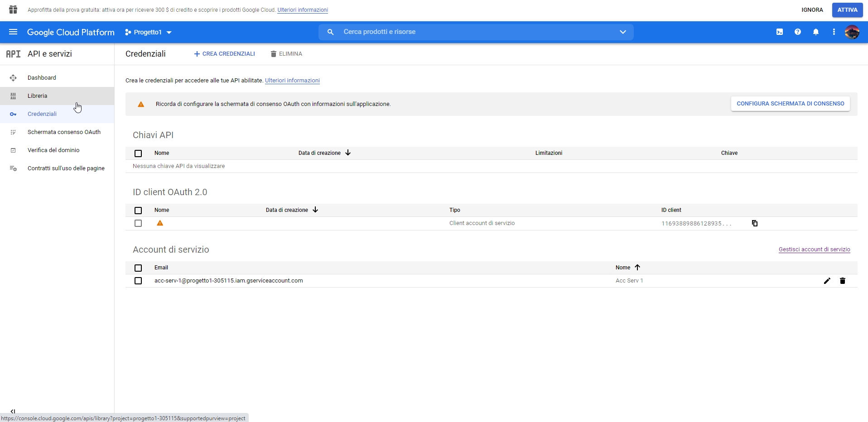Click the search magnifier icon
The image size is (868, 422).
pyautogui.click(x=331, y=32)
